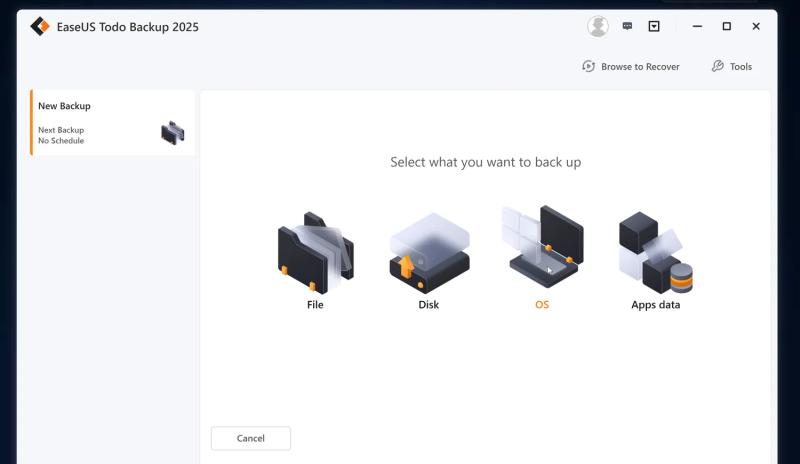Viewport: 800px width, 464px height.
Task: Click the 'Apps data' label
Action: 656,305
